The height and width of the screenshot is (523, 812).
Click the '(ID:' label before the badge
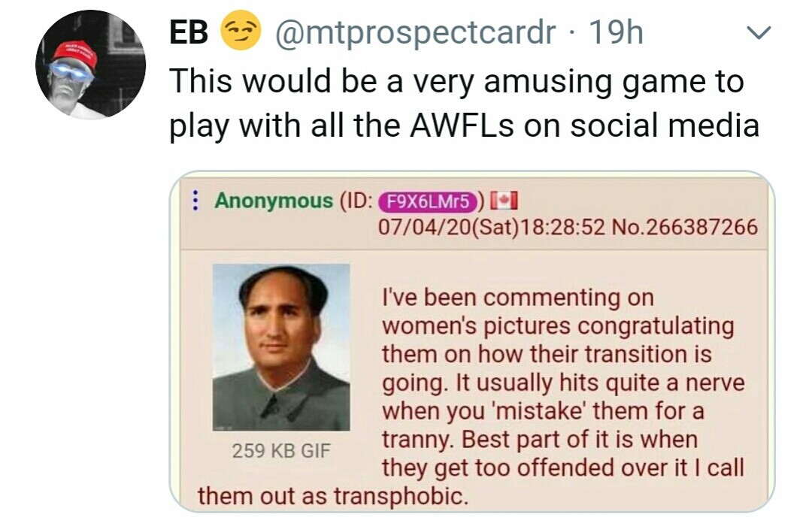(x=356, y=201)
